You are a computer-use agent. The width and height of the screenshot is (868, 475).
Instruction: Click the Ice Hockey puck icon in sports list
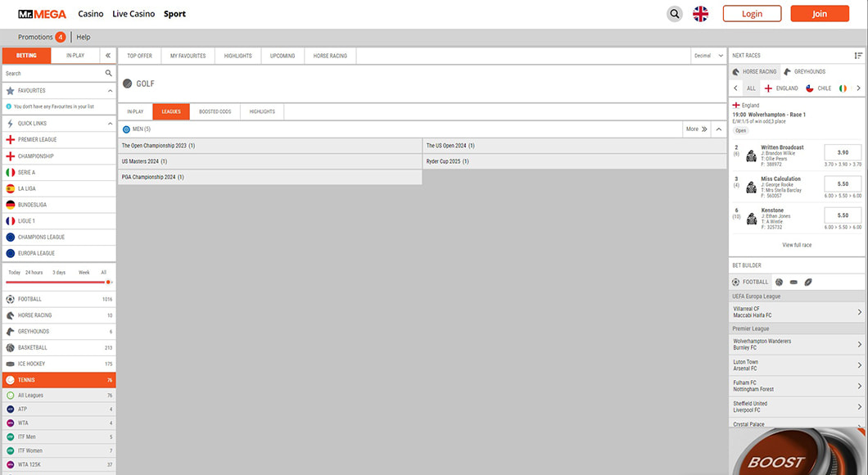pos(10,364)
